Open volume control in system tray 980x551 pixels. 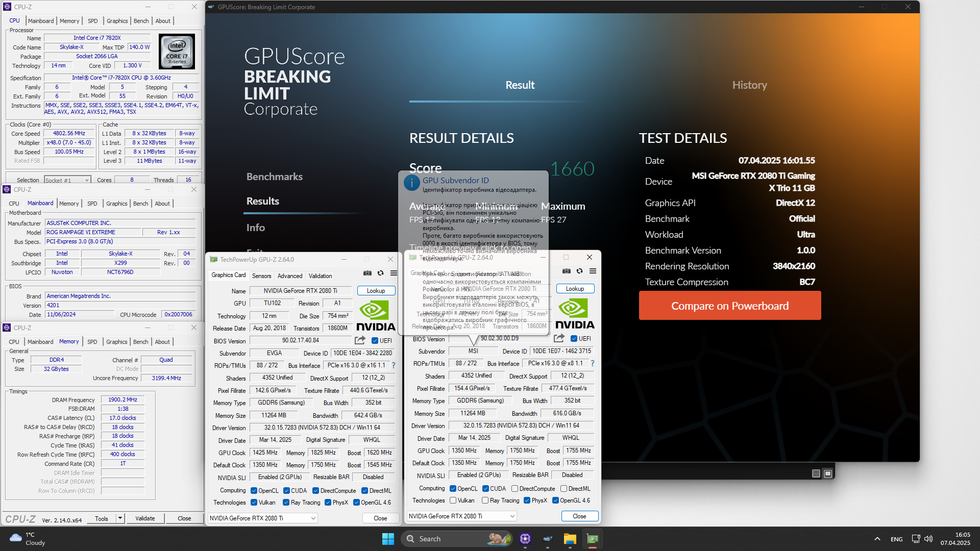coord(928,539)
